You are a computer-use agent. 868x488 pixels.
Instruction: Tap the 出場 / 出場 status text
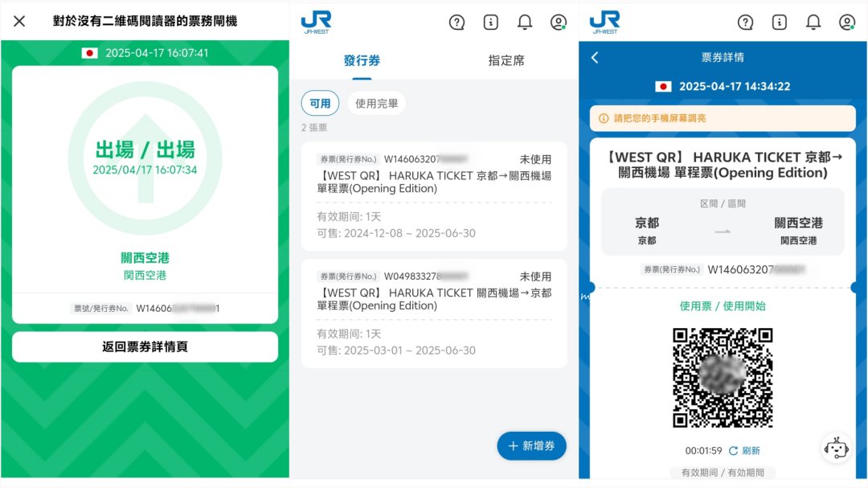click(x=145, y=150)
